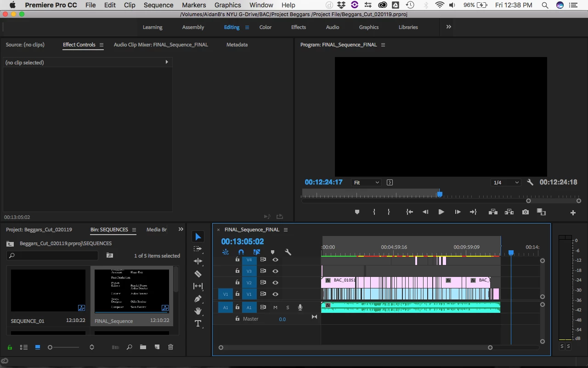
Task: Select the Type tool
Action: [x=198, y=323]
